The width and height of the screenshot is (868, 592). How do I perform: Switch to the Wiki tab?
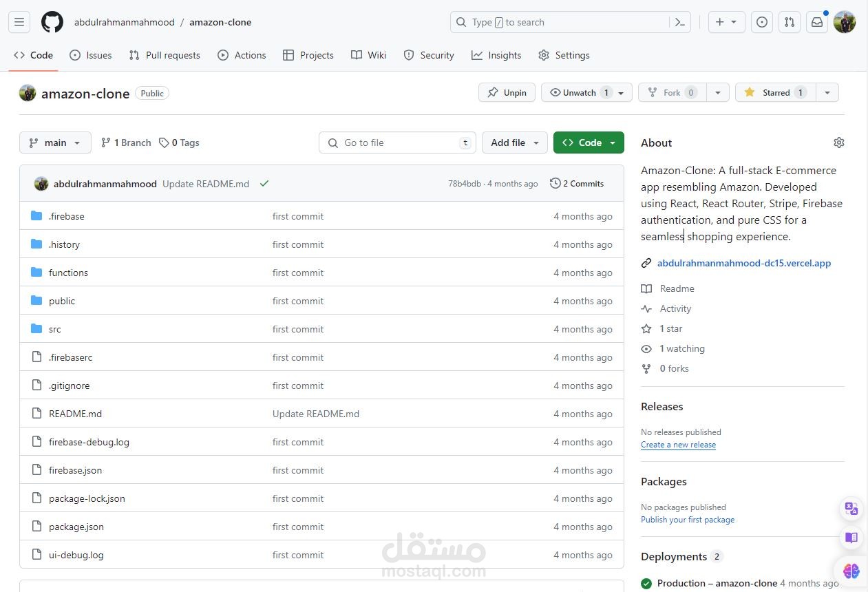[x=369, y=55]
